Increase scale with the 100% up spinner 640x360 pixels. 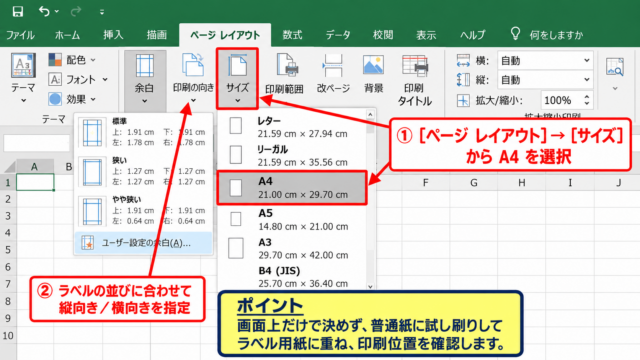click(587, 97)
